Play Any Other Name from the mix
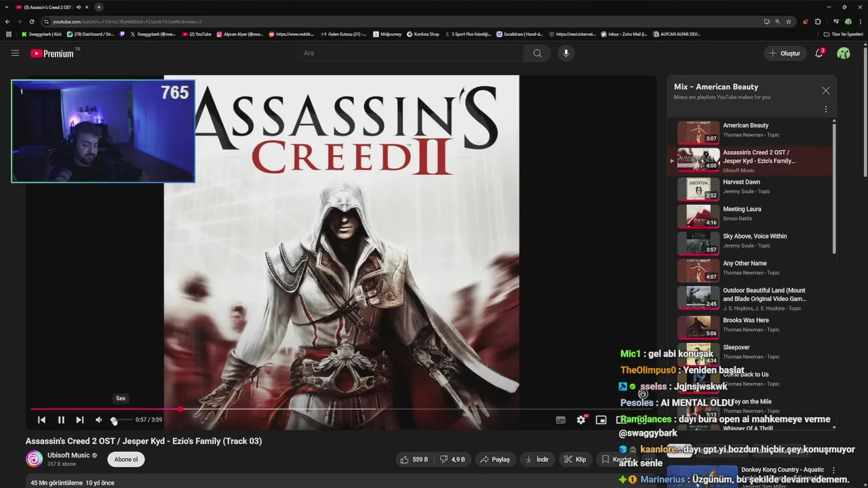The image size is (868, 488). point(749,270)
